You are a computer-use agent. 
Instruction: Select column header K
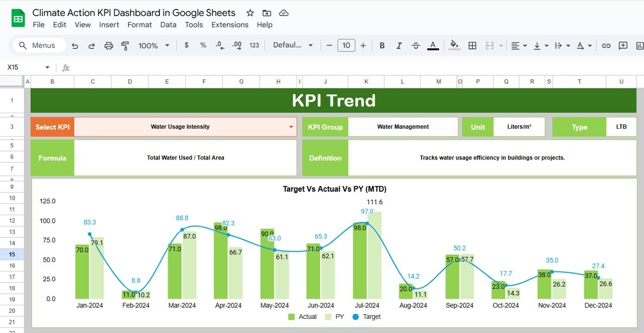pyautogui.click(x=366, y=81)
